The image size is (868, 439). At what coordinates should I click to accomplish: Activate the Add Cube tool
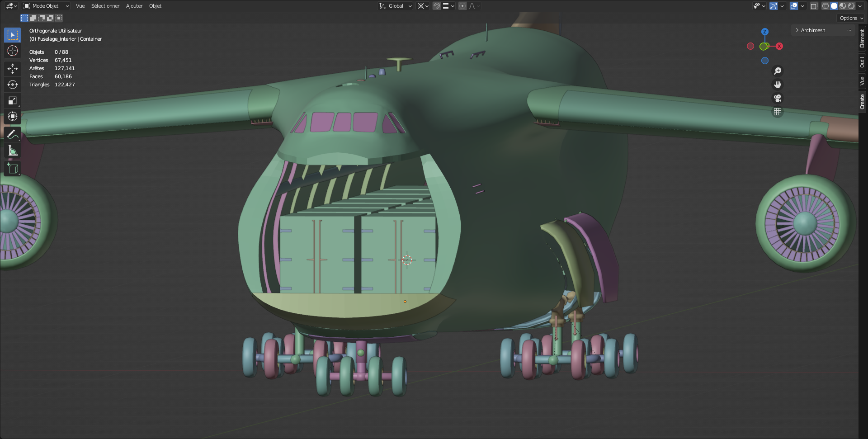pos(13,169)
